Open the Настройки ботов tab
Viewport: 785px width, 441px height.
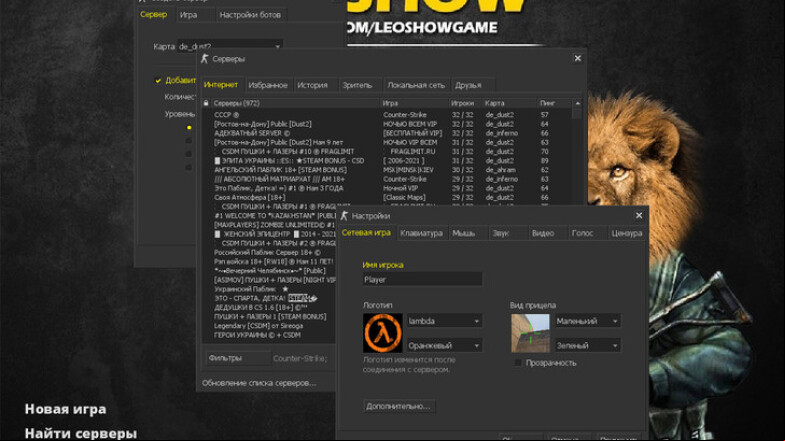(x=250, y=15)
